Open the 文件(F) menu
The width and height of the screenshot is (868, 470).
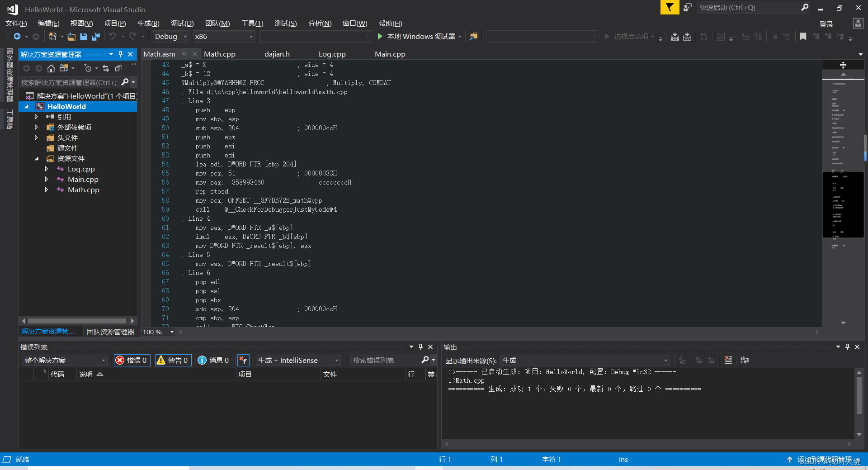point(16,24)
